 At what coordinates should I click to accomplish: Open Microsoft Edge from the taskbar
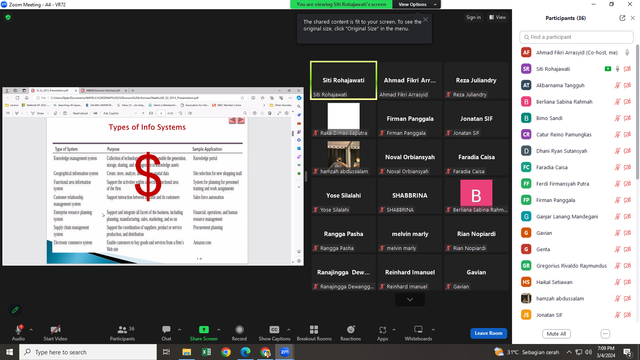point(245,352)
